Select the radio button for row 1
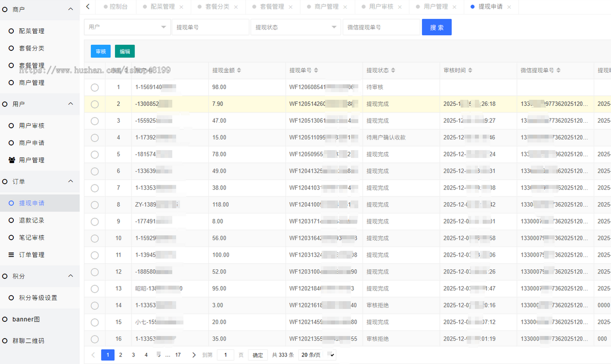611x364 pixels. pos(95,88)
